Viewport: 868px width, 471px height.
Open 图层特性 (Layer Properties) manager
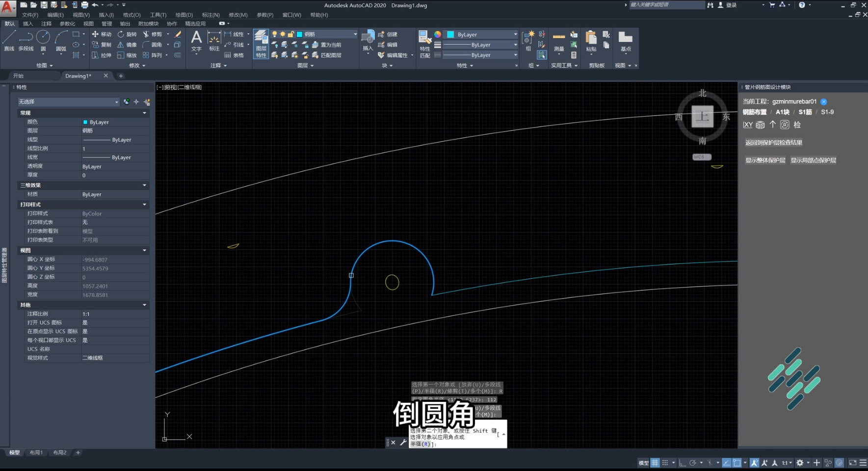pyautogui.click(x=261, y=44)
